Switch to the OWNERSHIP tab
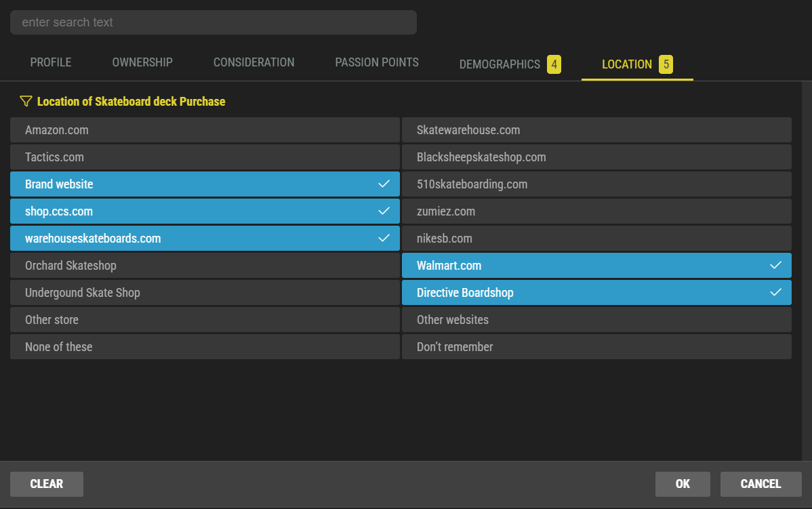Image resolution: width=812 pixels, height=509 pixels. (142, 62)
